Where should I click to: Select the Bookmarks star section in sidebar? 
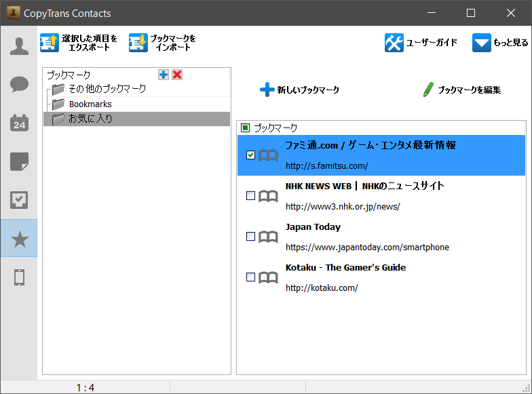coord(19,238)
